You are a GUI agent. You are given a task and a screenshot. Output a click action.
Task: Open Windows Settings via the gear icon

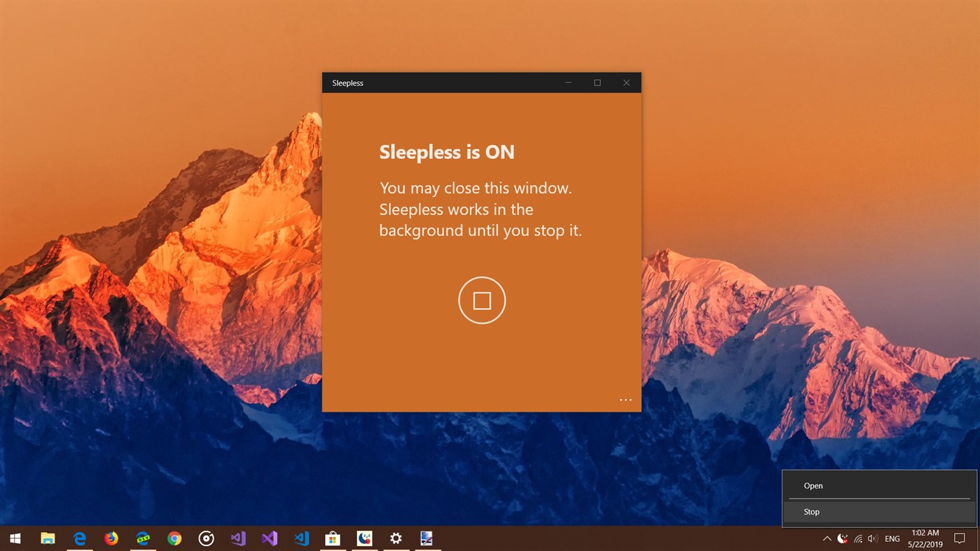click(x=396, y=538)
